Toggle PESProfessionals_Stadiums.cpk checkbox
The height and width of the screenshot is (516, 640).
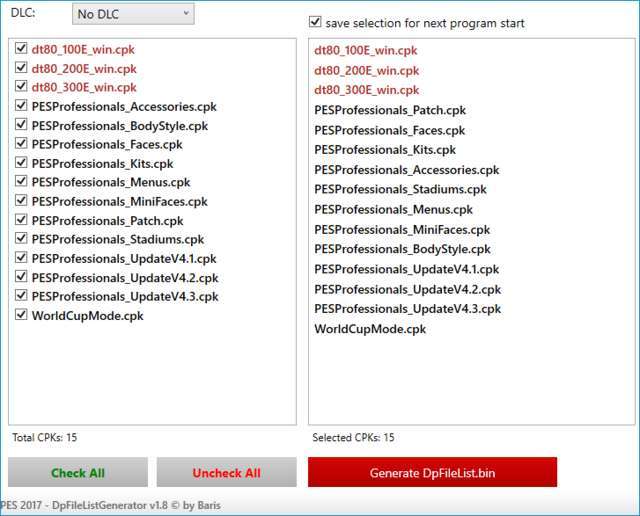21,238
